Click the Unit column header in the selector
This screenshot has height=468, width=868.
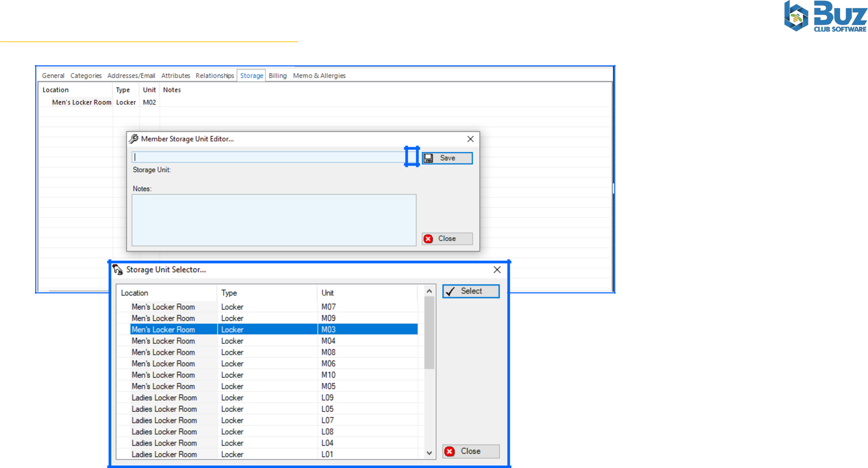327,293
